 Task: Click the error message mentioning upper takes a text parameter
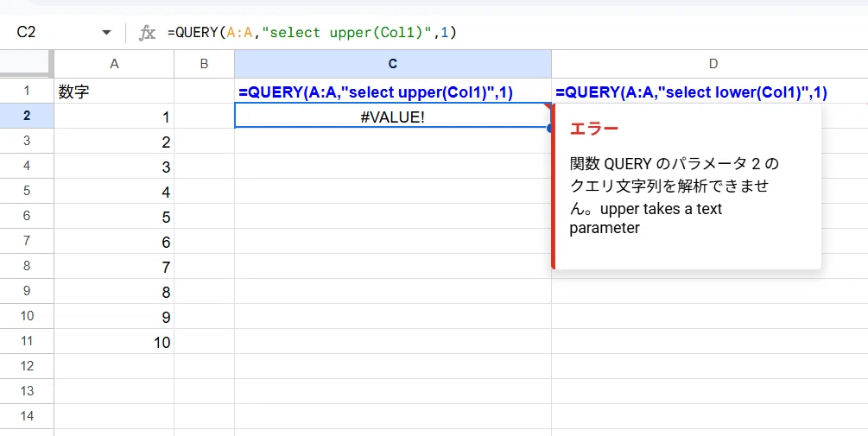click(674, 195)
